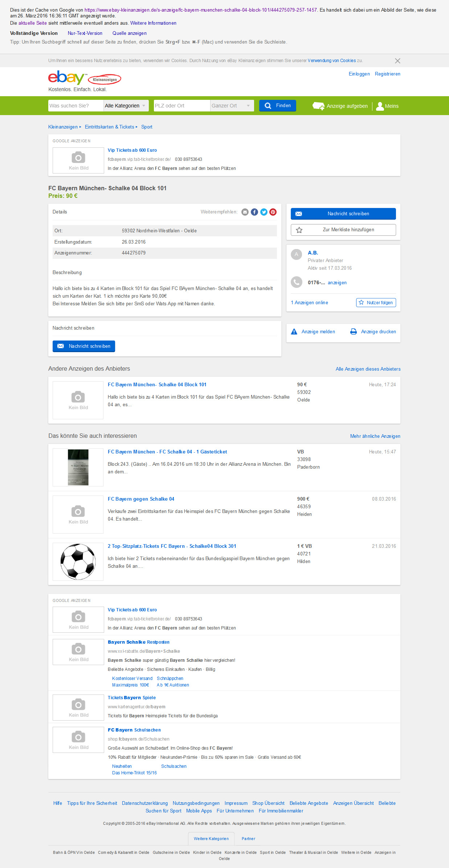The width and height of the screenshot is (449, 868).
Task: Open the Registrieren link
Action: pyautogui.click(x=388, y=74)
